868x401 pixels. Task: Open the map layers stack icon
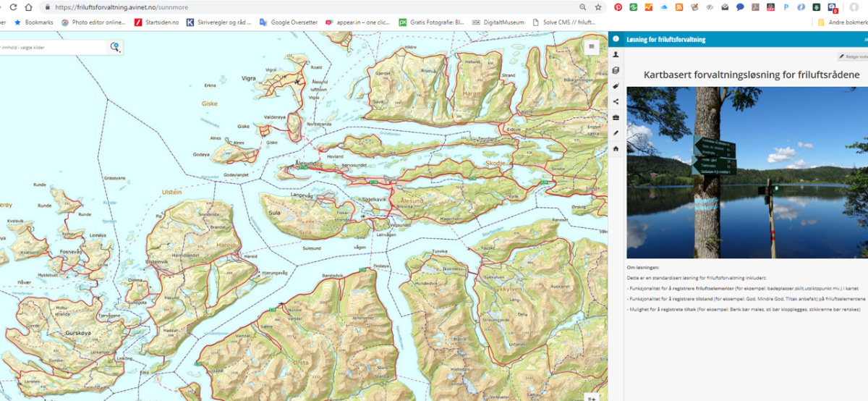[616, 70]
